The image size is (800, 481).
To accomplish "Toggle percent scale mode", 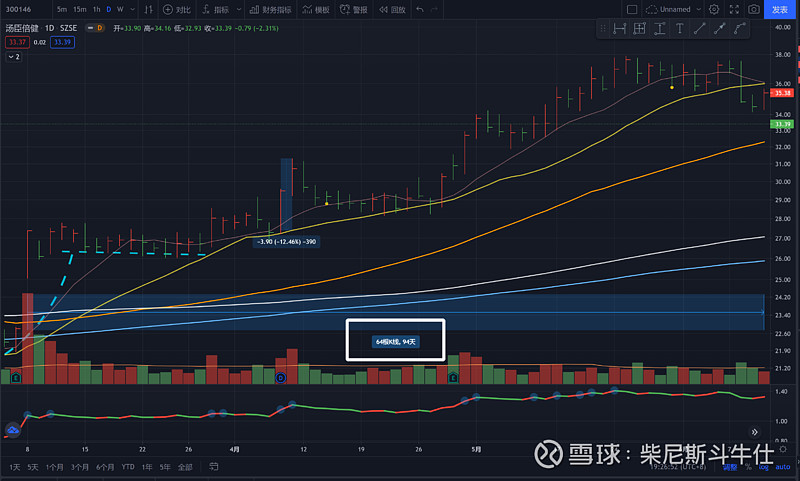I will coord(748,467).
